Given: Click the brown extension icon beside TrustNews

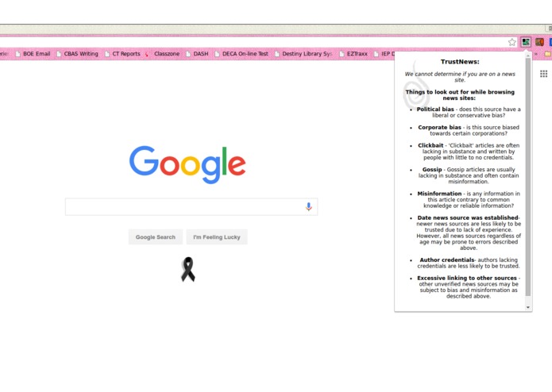Looking at the screenshot, I should point(539,42).
